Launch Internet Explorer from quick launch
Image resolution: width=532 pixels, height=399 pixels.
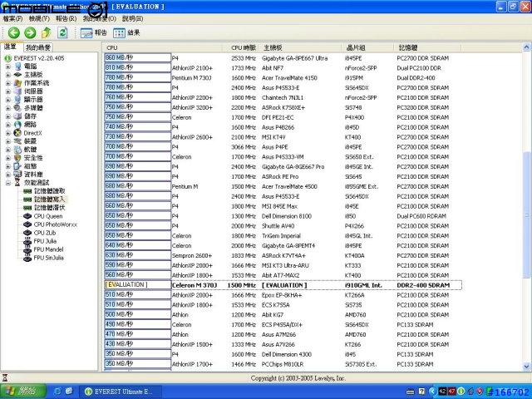(57, 392)
